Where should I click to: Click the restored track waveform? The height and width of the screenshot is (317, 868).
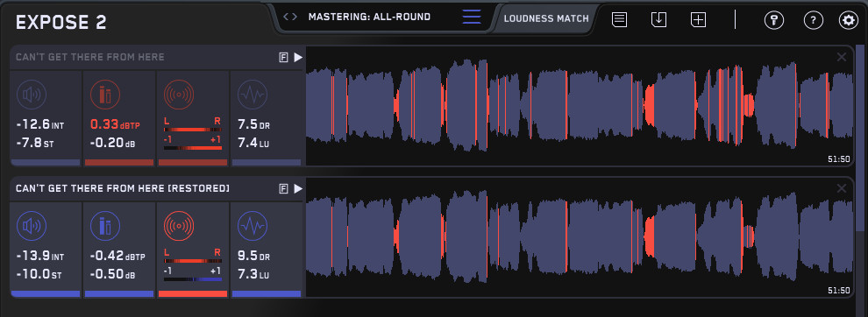click(x=580, y=238)
